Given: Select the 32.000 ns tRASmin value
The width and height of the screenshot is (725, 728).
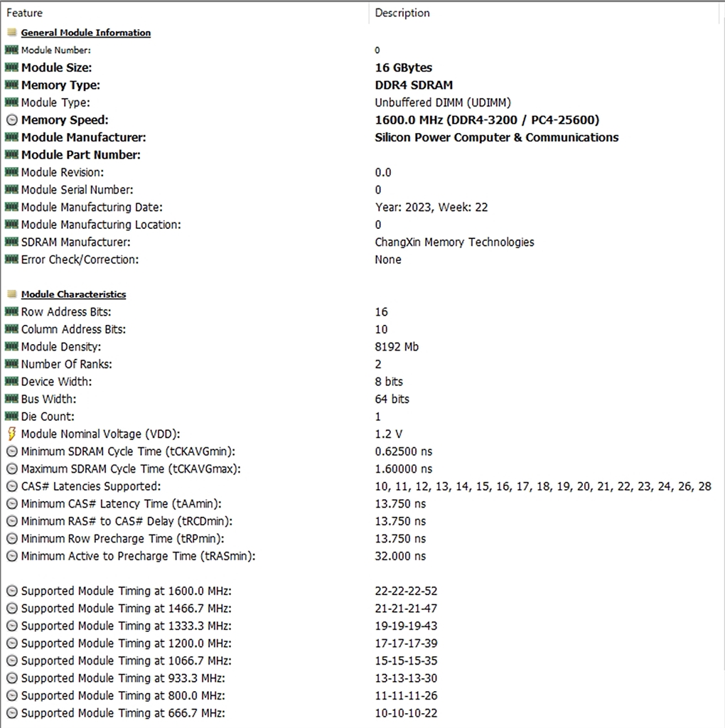Looking at the screenshot, I should [x=400, y=556].
